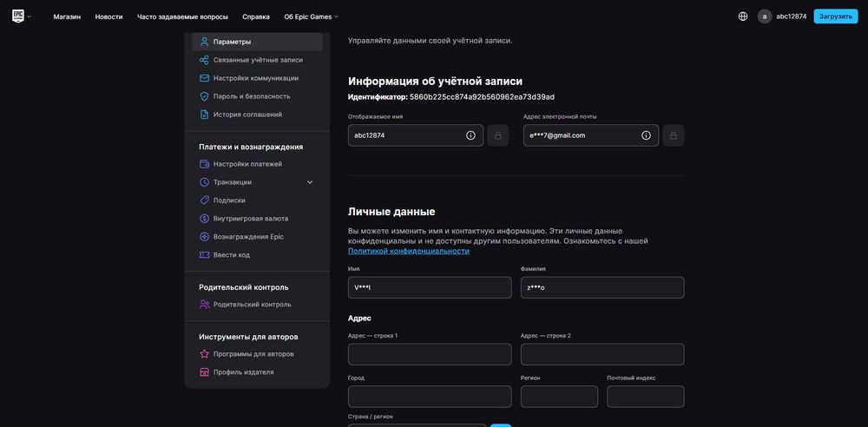Click the lock icon beside email field
868x427 pixels.
pos(674,135)
